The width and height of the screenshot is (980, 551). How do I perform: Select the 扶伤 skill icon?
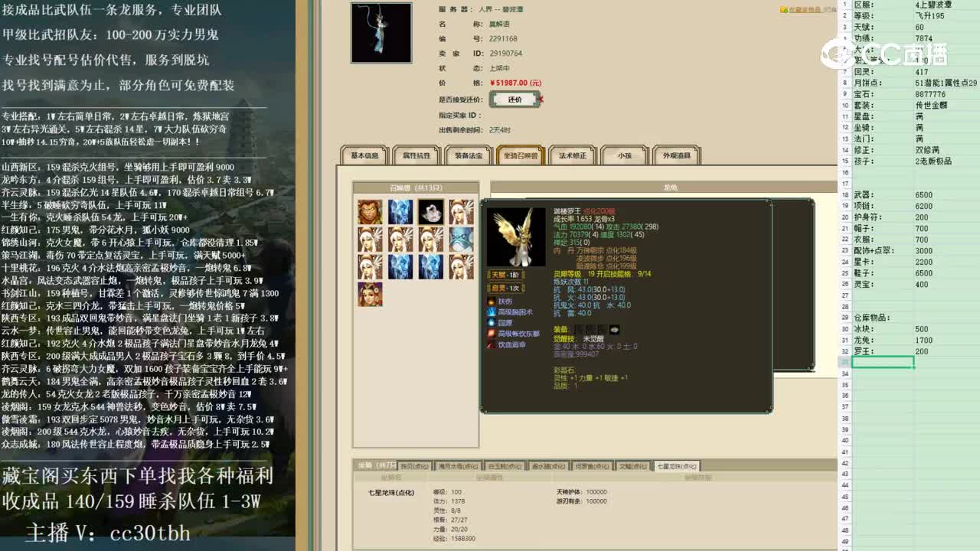coord(492,301)
